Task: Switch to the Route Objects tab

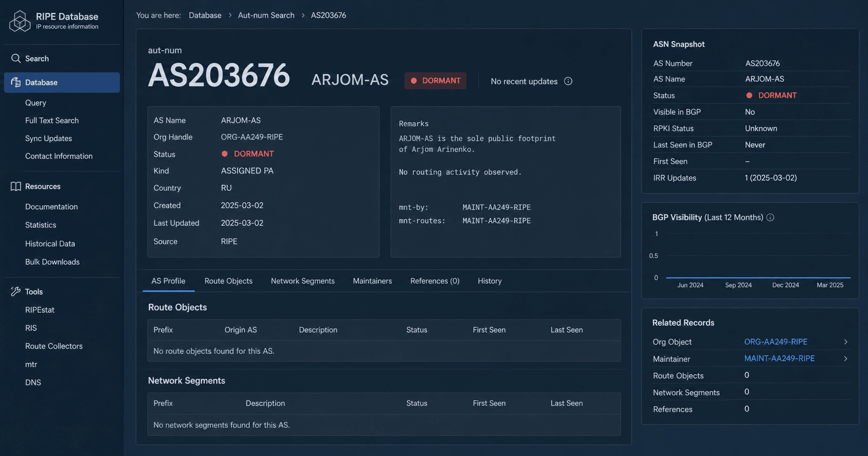Action: click(x=228, y=281)
